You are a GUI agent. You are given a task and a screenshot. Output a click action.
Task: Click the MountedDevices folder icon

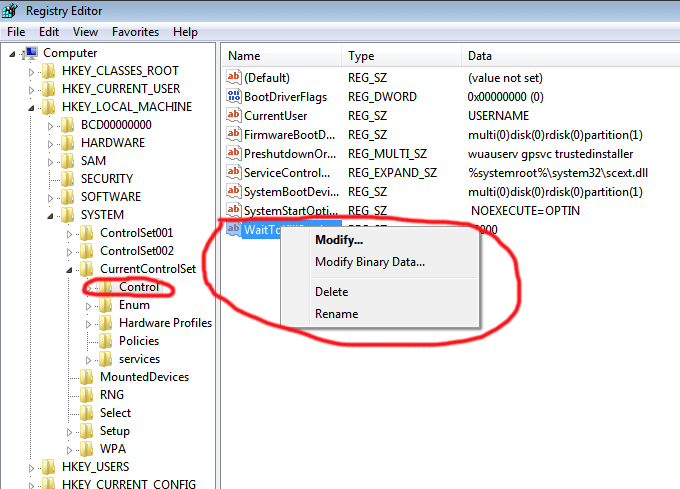(x=87, y=377)
